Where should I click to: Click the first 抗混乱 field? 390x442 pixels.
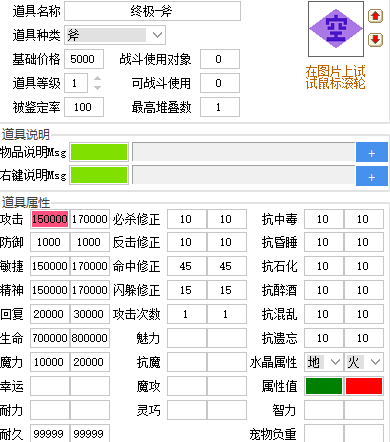click(324, 314)
